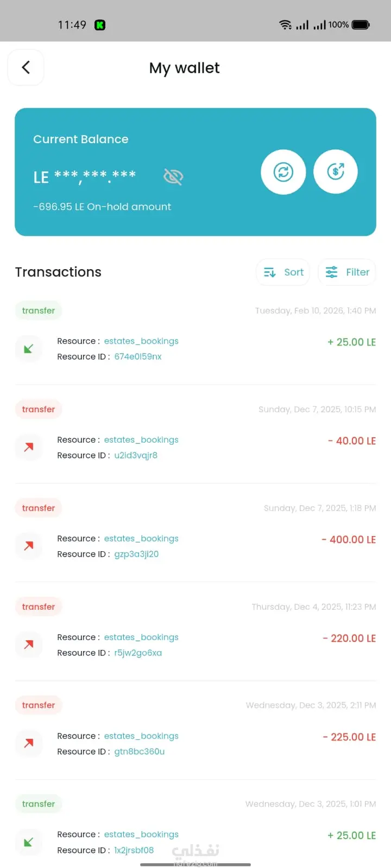391x868 pixels.
Task: Open the Sort options
Action: click(x=283, y=272)
